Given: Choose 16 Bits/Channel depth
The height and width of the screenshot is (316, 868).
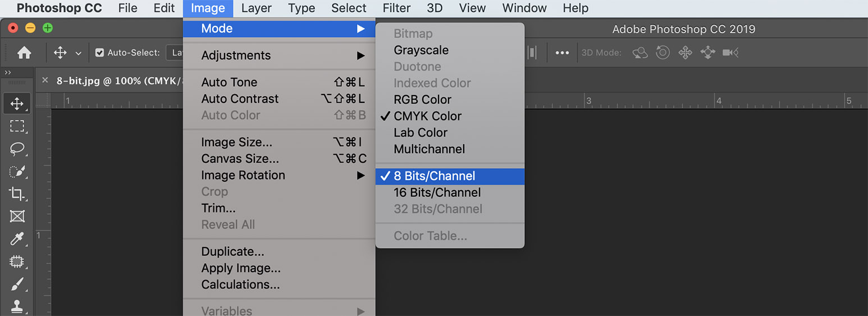Looking at the screenshot, I should tap(450, 192).
